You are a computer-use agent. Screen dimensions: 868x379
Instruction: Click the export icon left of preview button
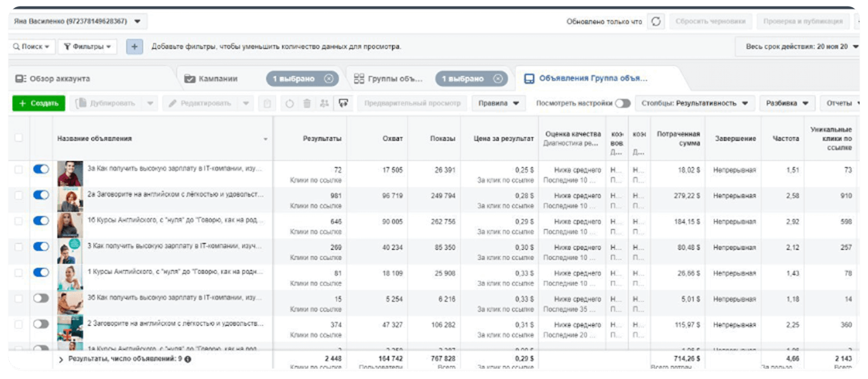(343, 103)
